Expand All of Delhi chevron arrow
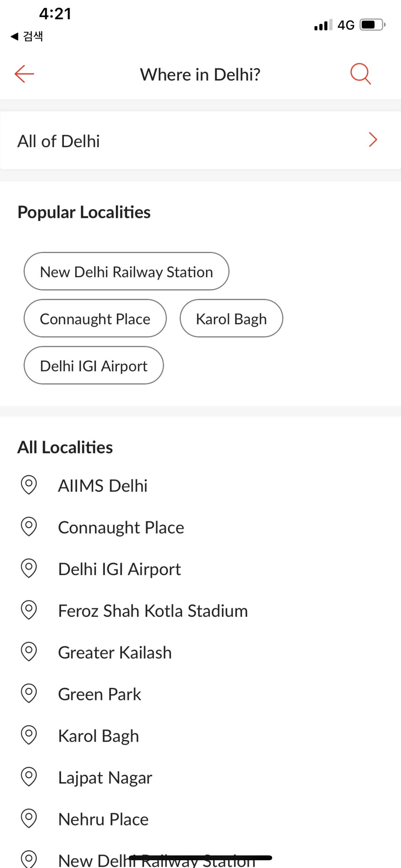 (373, 140)
